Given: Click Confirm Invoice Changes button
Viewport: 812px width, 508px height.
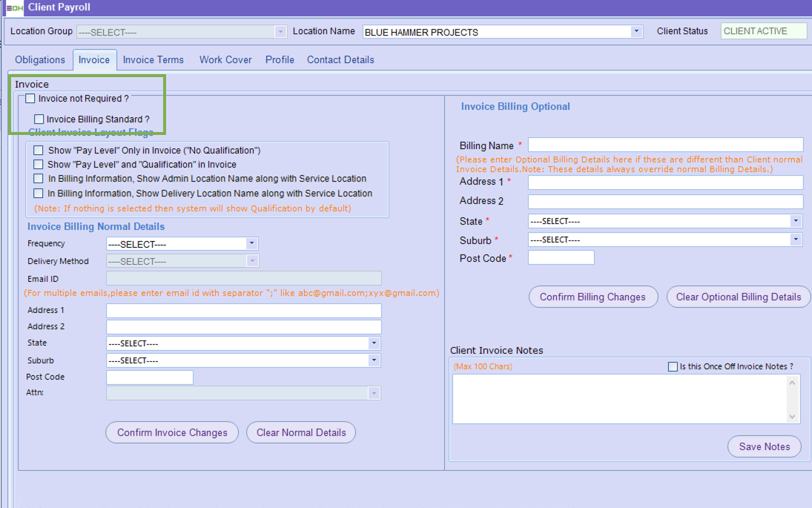Looking at the screenshot, I should coord(172,432).
